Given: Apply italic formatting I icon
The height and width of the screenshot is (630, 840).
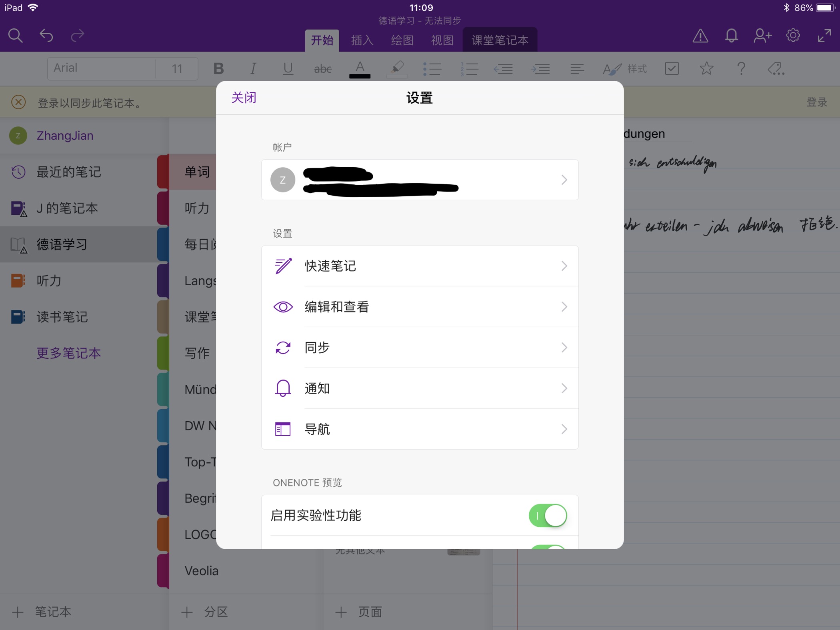Looking at the screenshot, I should pyautogui.click(x=253, y=69).
